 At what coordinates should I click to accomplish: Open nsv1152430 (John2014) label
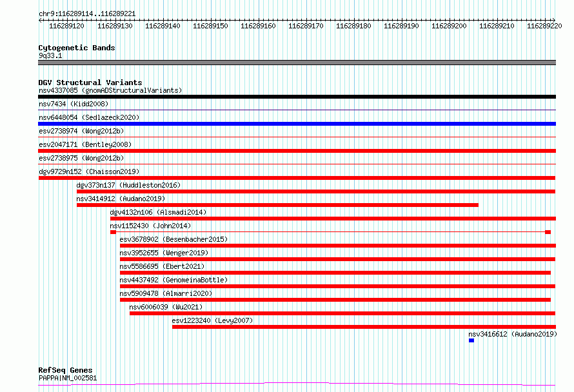coord(150,226)
